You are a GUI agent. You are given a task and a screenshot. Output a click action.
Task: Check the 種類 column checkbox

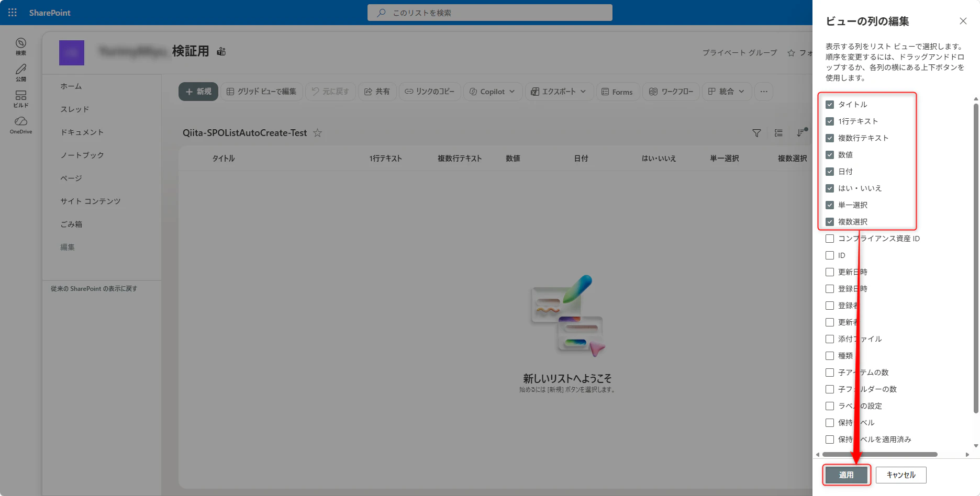[x=830, y=356]
